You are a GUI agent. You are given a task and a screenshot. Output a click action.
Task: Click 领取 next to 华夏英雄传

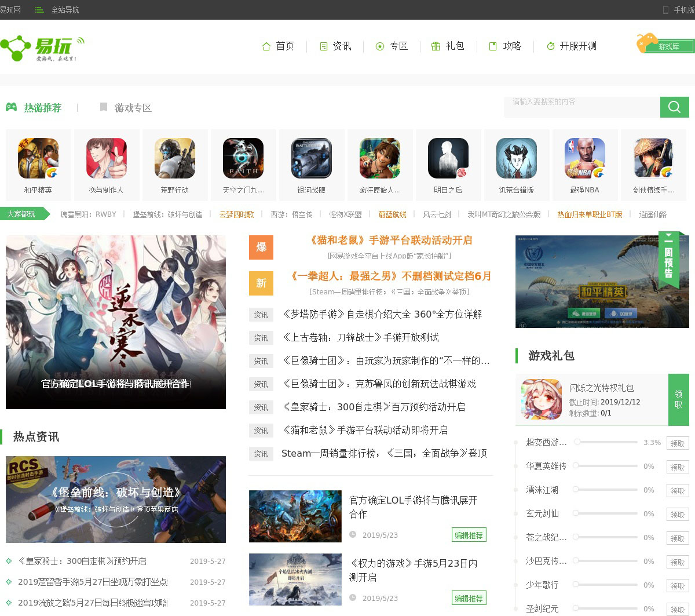(677, 466)
